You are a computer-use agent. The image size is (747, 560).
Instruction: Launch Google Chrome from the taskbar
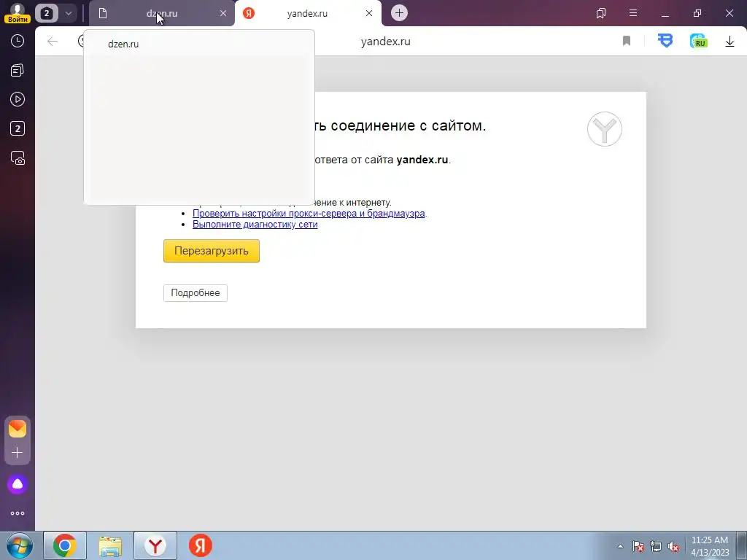tap(65, 545)
